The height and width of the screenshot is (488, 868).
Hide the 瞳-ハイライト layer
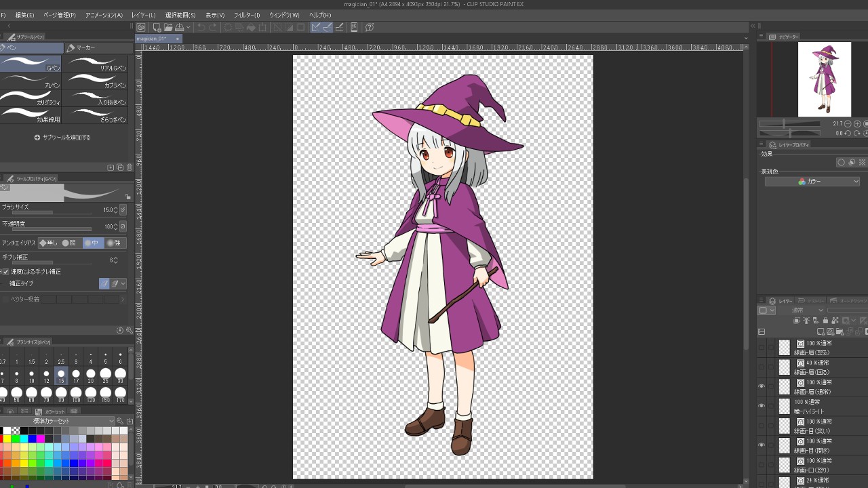click(762, 406)
